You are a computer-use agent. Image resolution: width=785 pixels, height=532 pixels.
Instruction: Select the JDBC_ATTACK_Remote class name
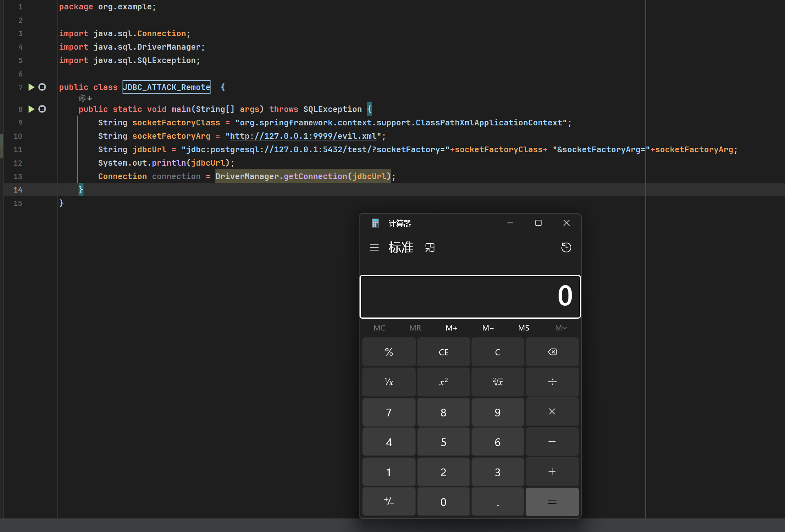pyautogui.click(x=167, y=87)
